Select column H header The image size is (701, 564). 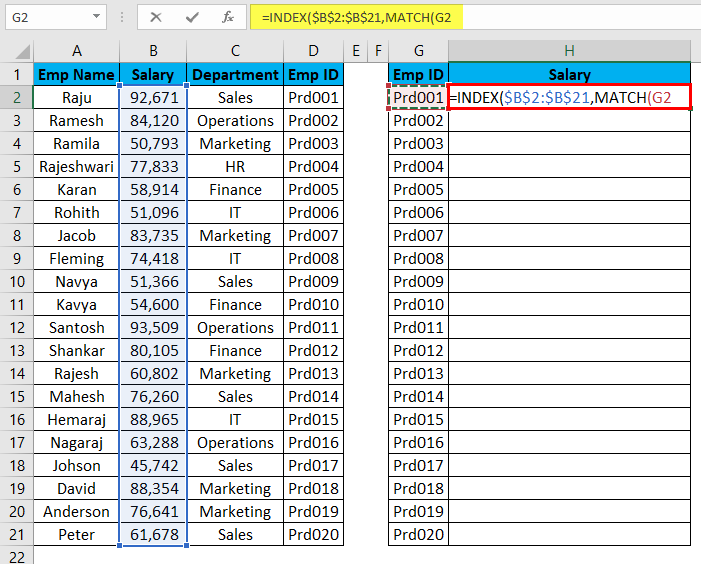570,51
